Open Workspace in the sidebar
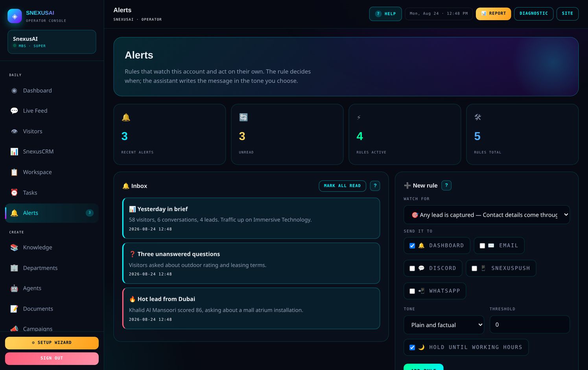This screenshot has width=588, height=370. 52,172
